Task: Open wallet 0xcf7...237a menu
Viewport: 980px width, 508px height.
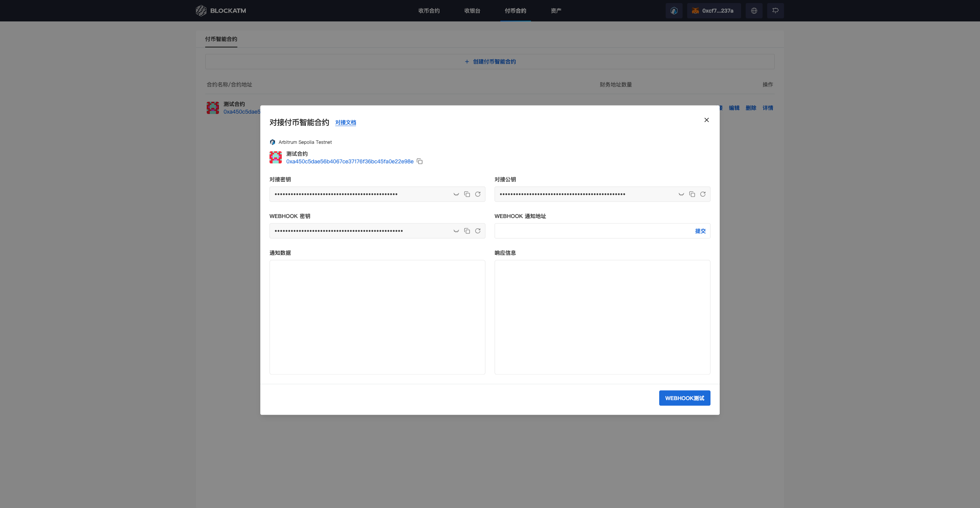Action: click(x=714, y=11)
